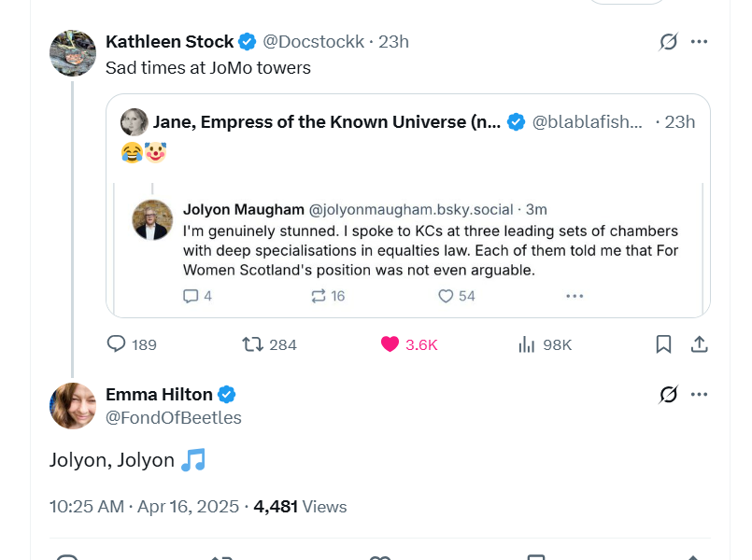This screenshot has width=752, height=560.
Task: Open more options on Jolyon Maugham's quoted post
Action: tap(575, 295)
